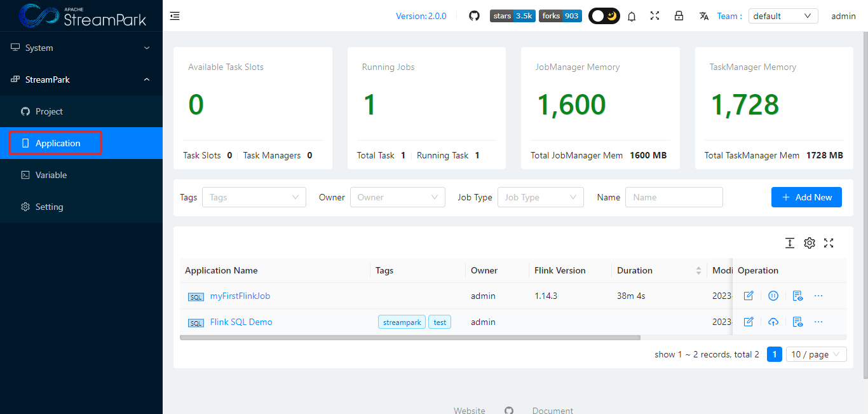Open table column settings gear
Screen dimensions: 868x414
(x=809, y=243)
